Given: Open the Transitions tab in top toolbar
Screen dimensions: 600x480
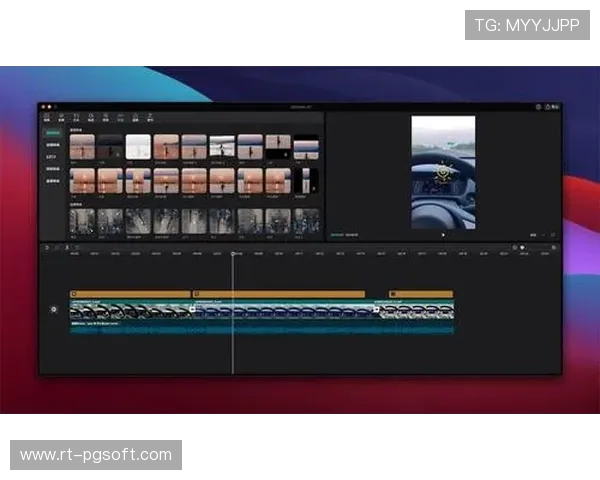Looking at the screenshot, I should coord(122,116).
